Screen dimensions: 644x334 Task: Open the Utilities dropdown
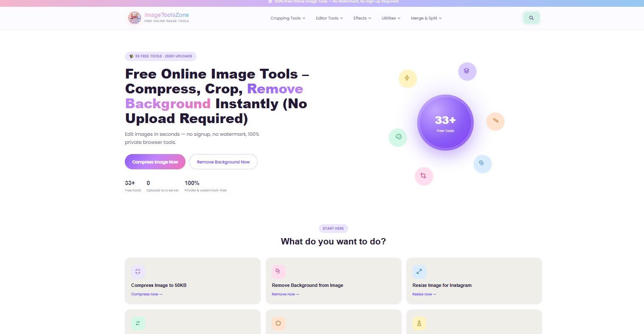[391, 18]
